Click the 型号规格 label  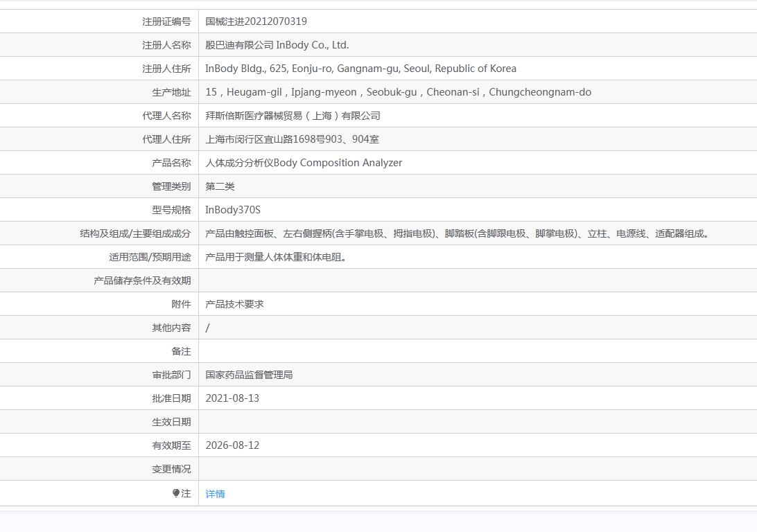[x=171, y=210]
